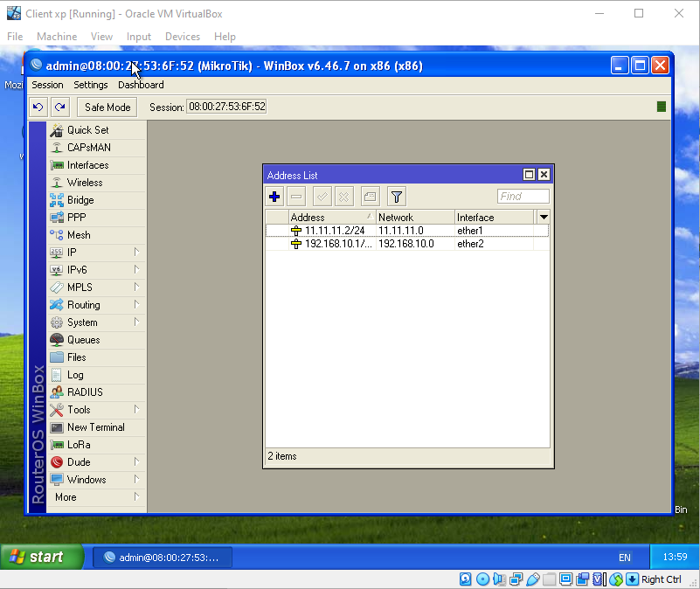Expand the System submenu
This screenshot has height=589, width=700.
97,322
